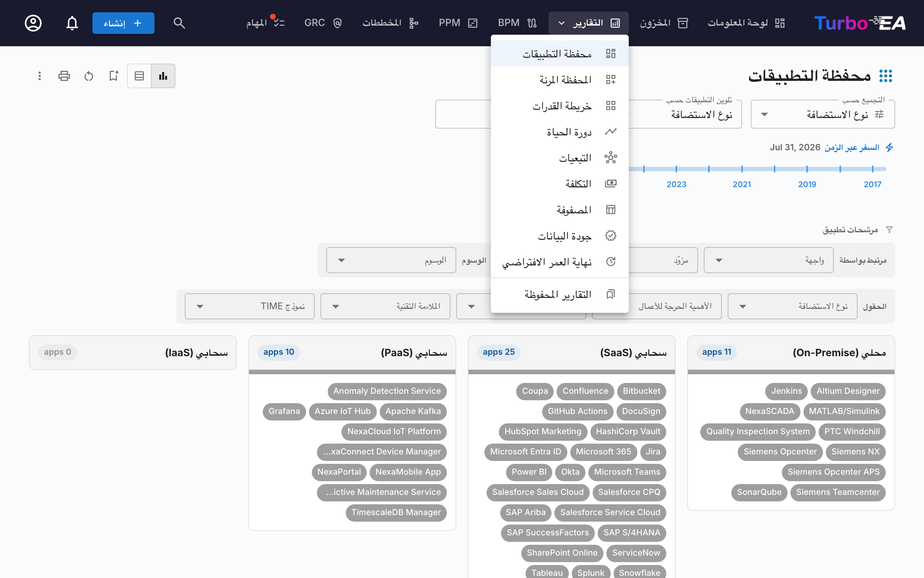Open the Microsoft Teams app chip
Screen dimensions: 924x578
click(627, 472)
